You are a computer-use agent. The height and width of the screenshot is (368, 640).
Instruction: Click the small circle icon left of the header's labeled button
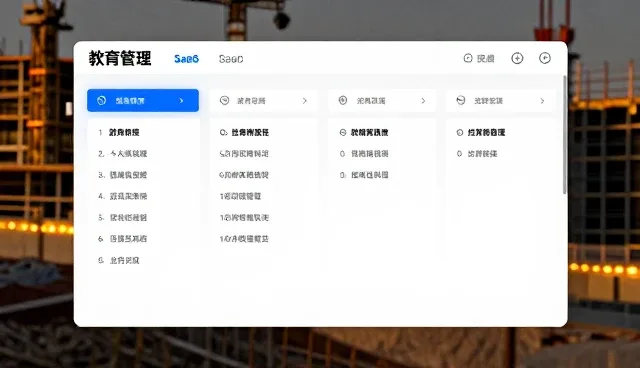pos(468,58)
